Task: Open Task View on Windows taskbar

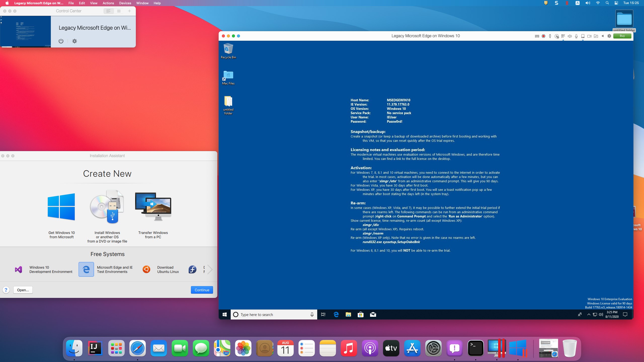Action: [323, 314]
